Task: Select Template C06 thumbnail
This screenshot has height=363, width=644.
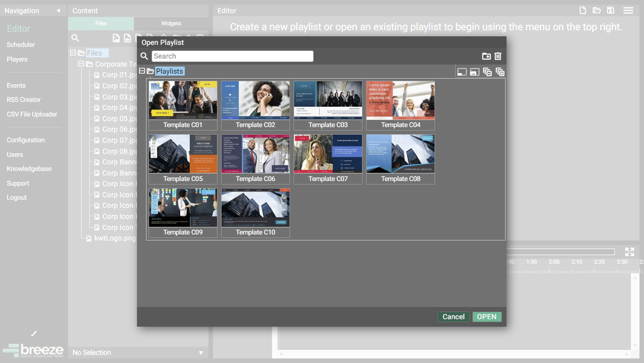Action: [255, 159]
